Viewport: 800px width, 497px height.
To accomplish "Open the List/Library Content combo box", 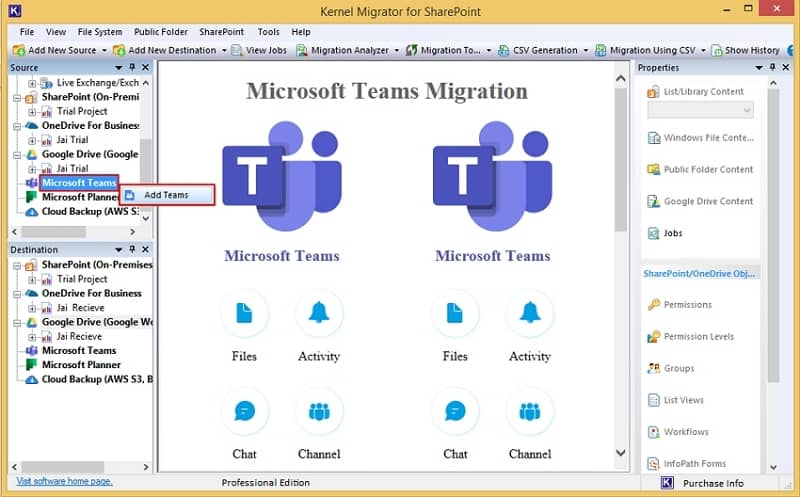I will (700, 110).
